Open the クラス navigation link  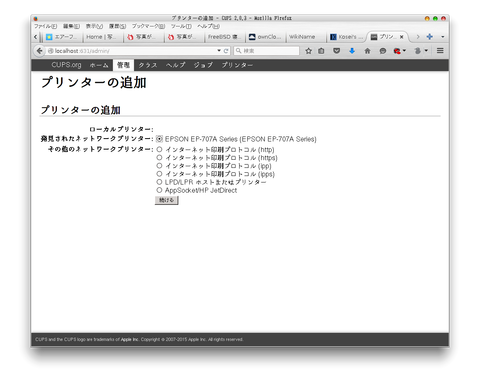point(148,65)
